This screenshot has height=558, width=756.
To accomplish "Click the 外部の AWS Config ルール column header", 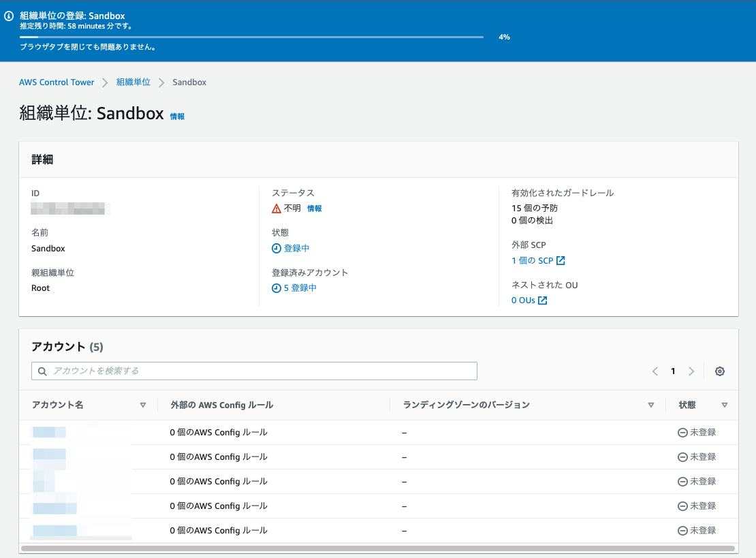I will 222,405.
